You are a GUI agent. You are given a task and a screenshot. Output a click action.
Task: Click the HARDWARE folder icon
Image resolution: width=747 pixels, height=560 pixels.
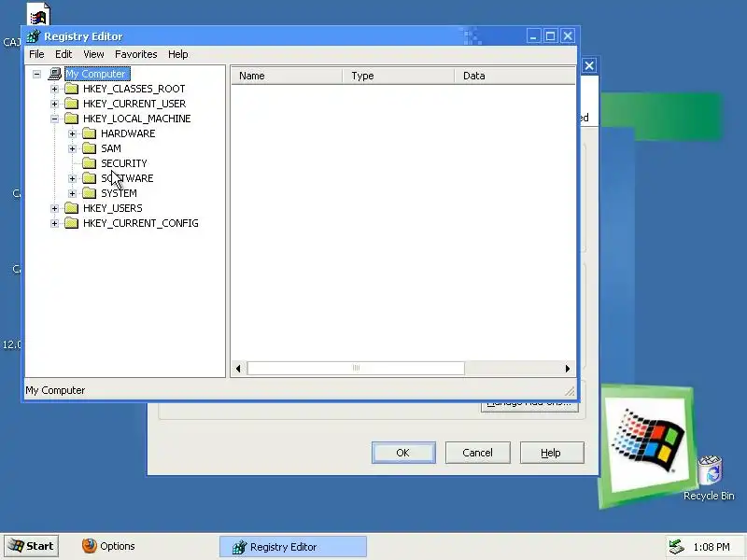[89, 133]
